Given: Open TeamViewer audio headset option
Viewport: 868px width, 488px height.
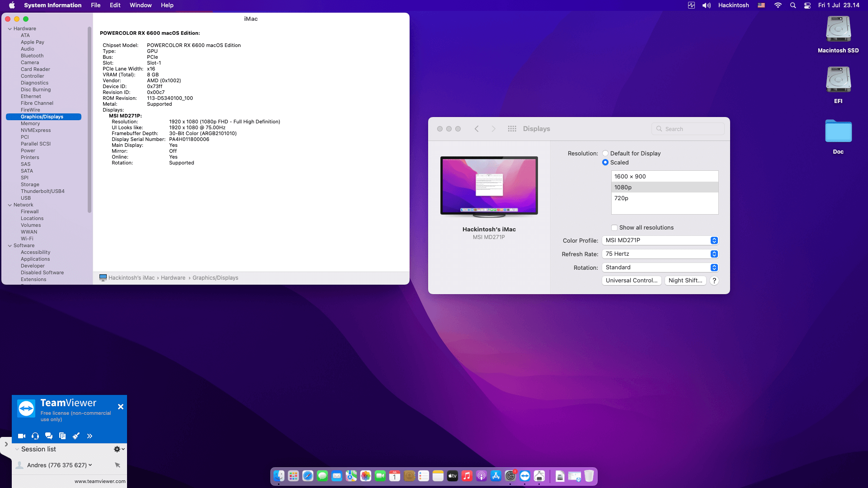Looking at the screenshot, I should (x=35, y=436).
